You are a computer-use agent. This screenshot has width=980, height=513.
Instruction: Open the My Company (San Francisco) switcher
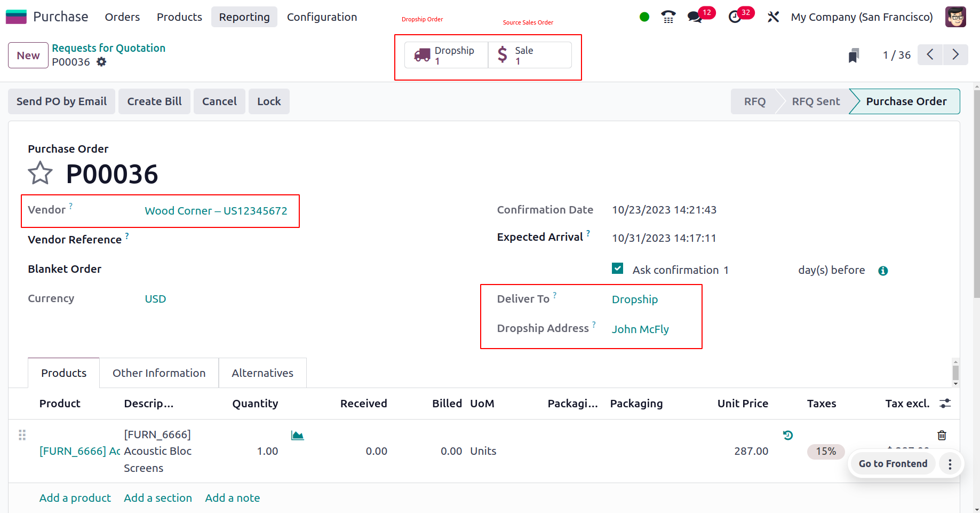click(861, 17)
